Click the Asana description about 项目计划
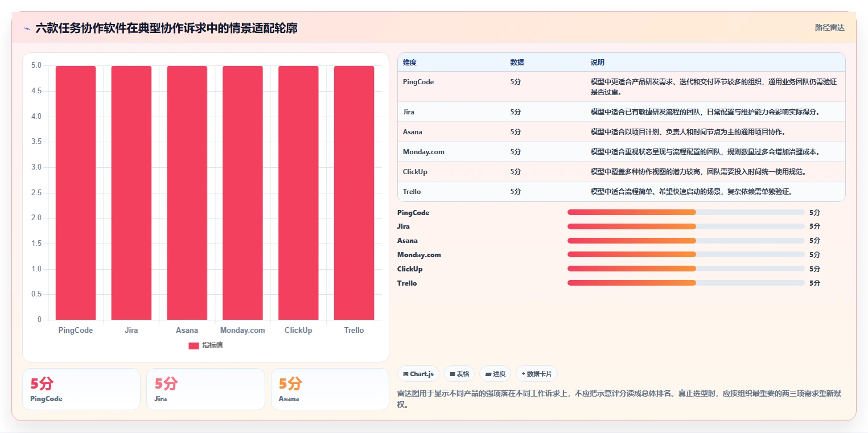The height and width of the screenshot is (433, 868). coord(688,132)
